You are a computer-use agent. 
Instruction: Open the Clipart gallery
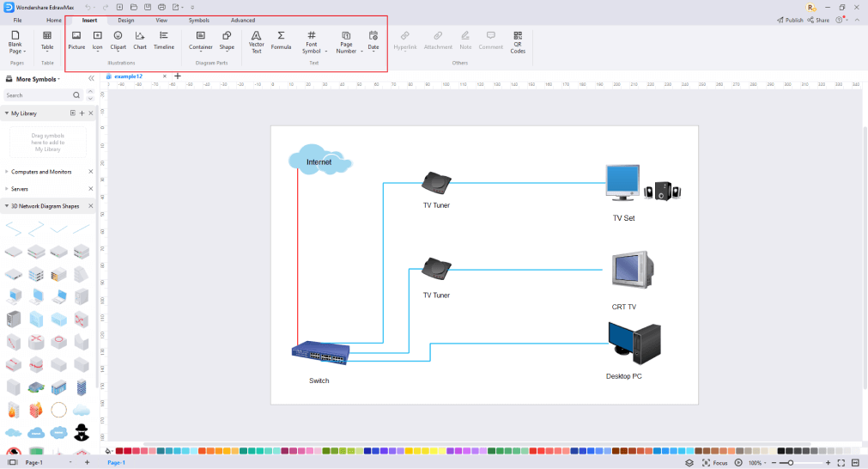pos(118,40)
